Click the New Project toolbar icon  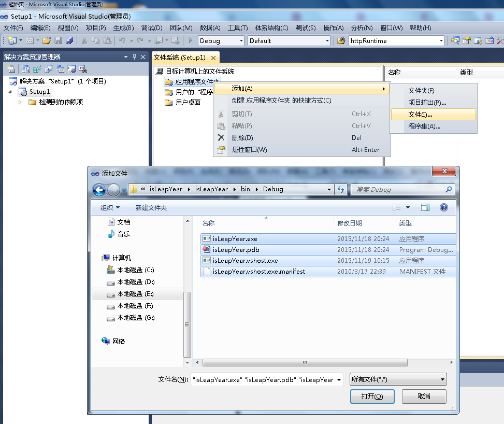tap(12, 40)
